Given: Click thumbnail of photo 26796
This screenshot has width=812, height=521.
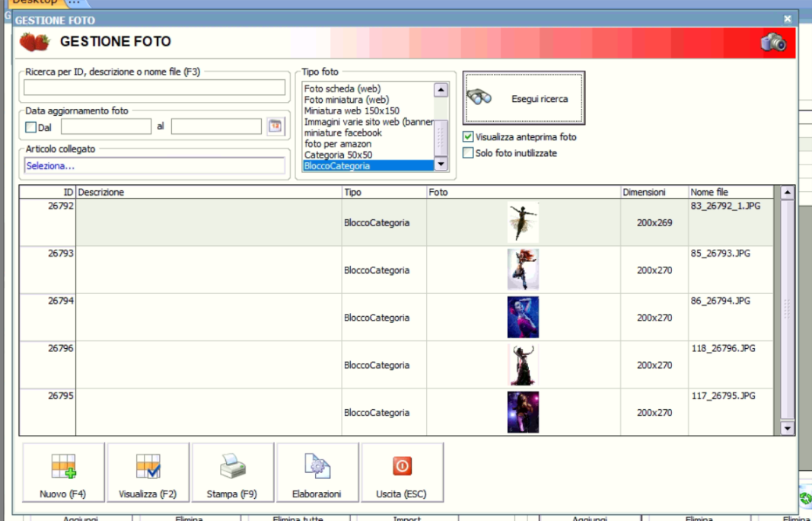Looking at the screenshot, I should click(x=523, y=365).
